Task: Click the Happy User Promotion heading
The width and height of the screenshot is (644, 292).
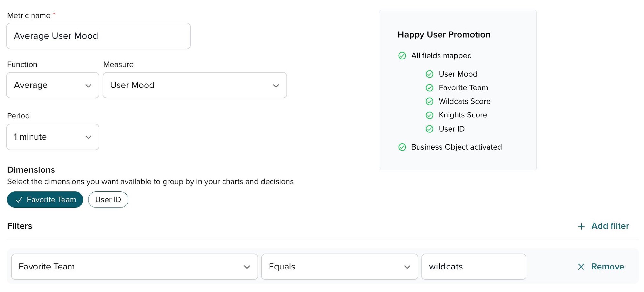Action: 444,35
